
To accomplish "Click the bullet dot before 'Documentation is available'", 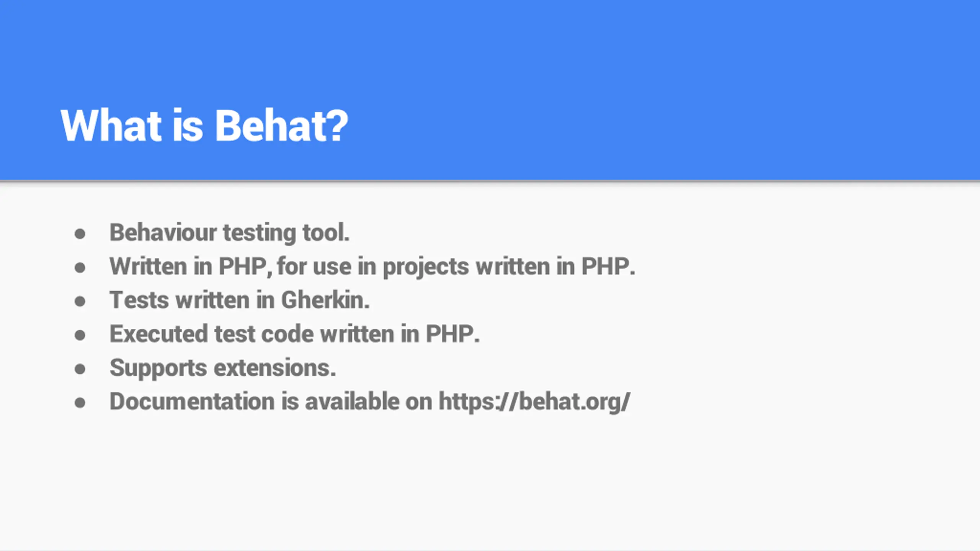I will [80, 403].
